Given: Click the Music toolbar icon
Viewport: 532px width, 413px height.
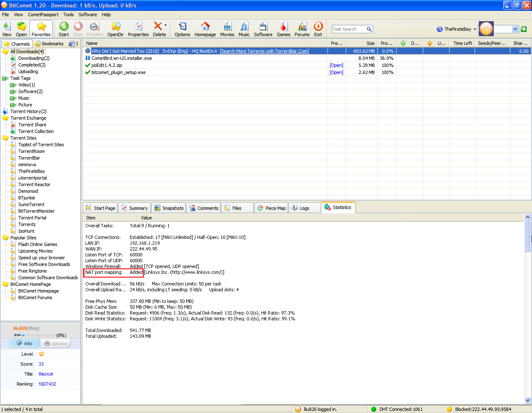Looking at the screenshot, I should click(244, 29).
